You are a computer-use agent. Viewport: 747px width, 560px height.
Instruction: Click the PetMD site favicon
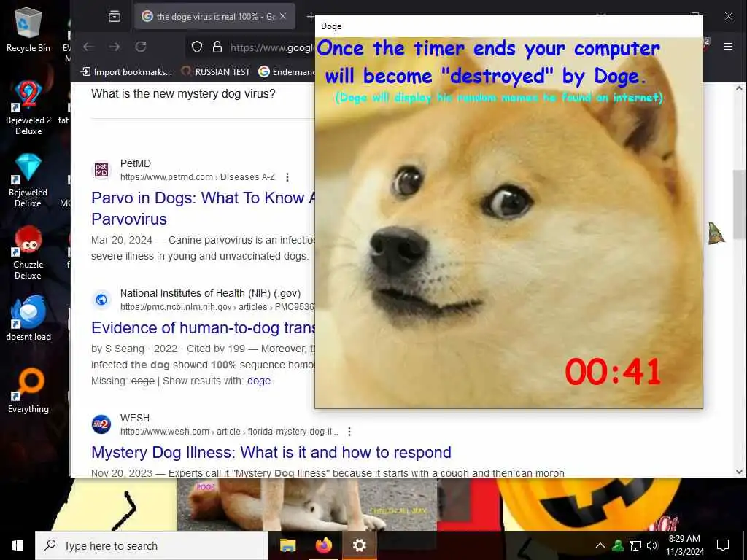coord(101,170)
